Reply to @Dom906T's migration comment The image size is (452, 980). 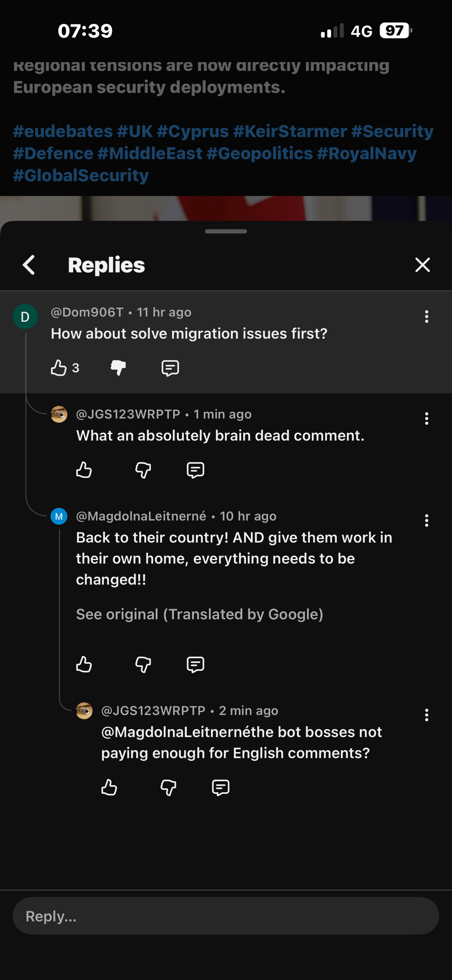170,367
